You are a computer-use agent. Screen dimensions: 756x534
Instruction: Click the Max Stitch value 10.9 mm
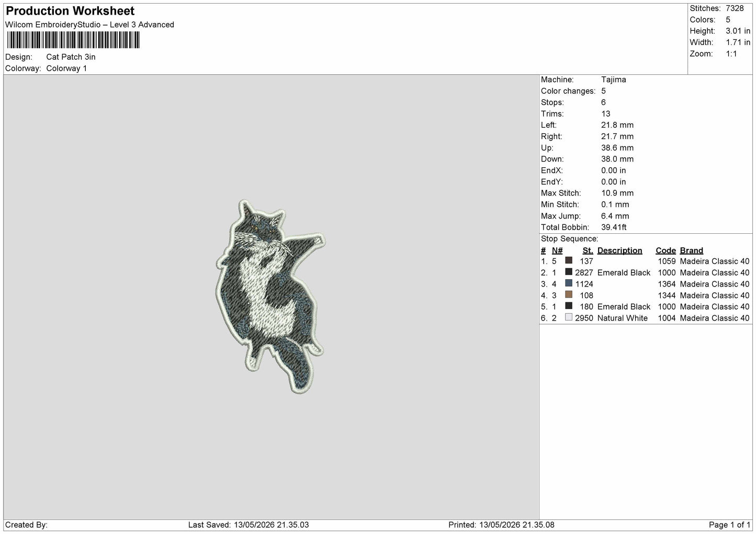click(x=617, y=193)
